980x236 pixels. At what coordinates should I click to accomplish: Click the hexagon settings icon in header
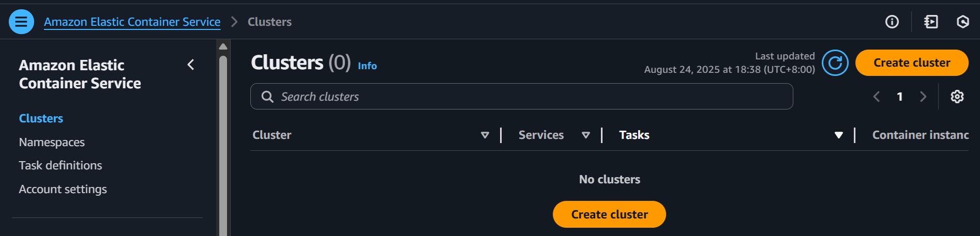[962, 22]
